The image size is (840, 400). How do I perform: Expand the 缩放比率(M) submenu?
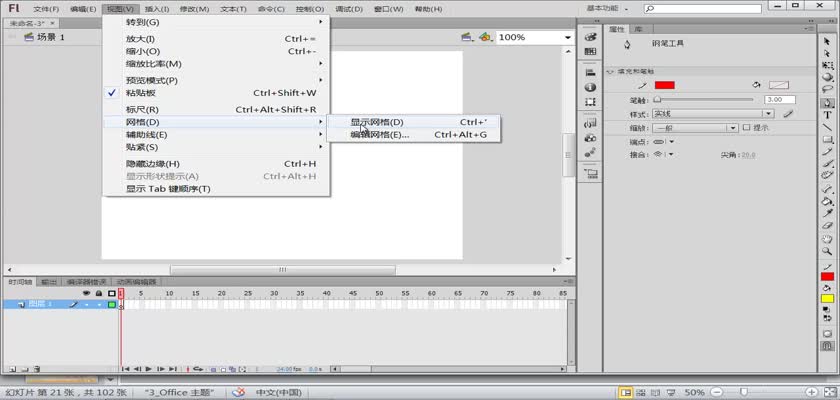(216, 64)
